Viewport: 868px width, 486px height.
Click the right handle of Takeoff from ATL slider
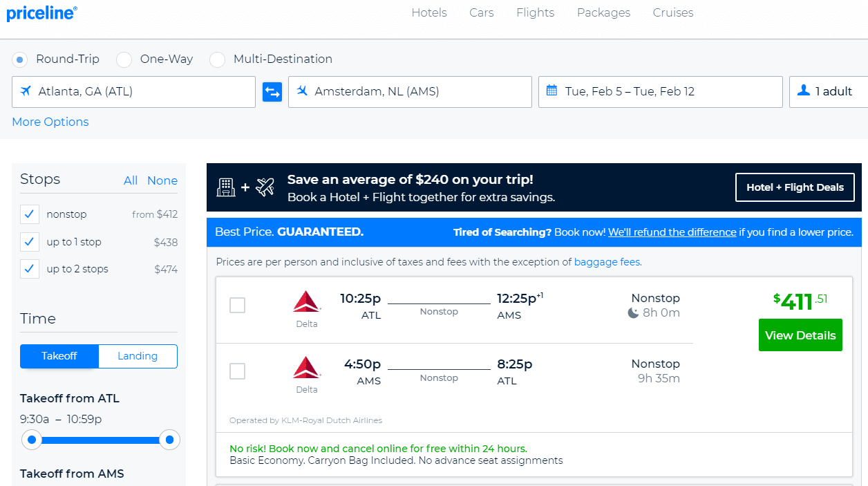click(169, 440)
